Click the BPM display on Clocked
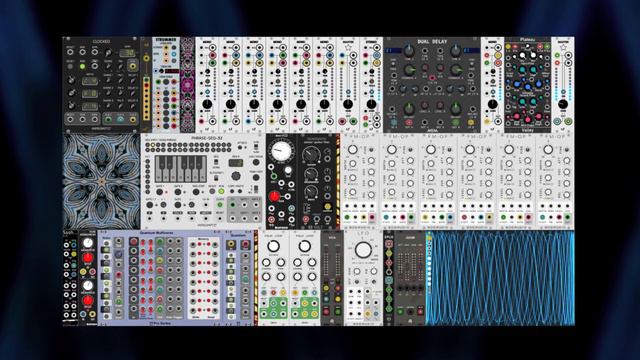The height and width of the screenshot is (360, 640). pos(127,53)
